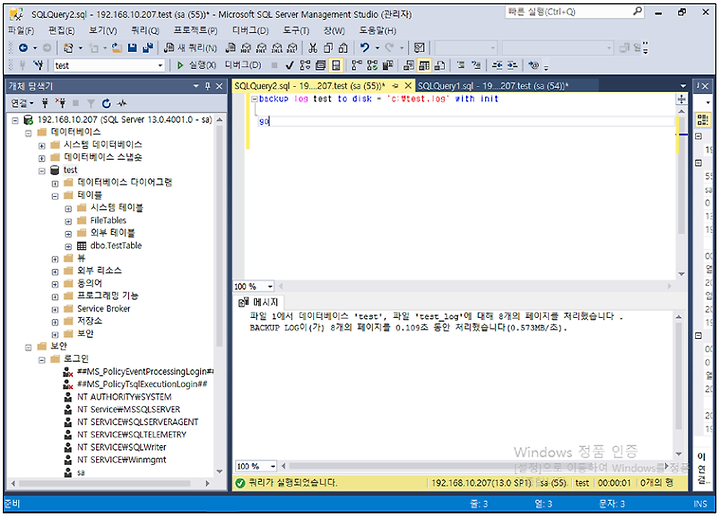Toggle Include Live Query Statistics icon
The width and height of the screenshot is (720, 517).
372,66
